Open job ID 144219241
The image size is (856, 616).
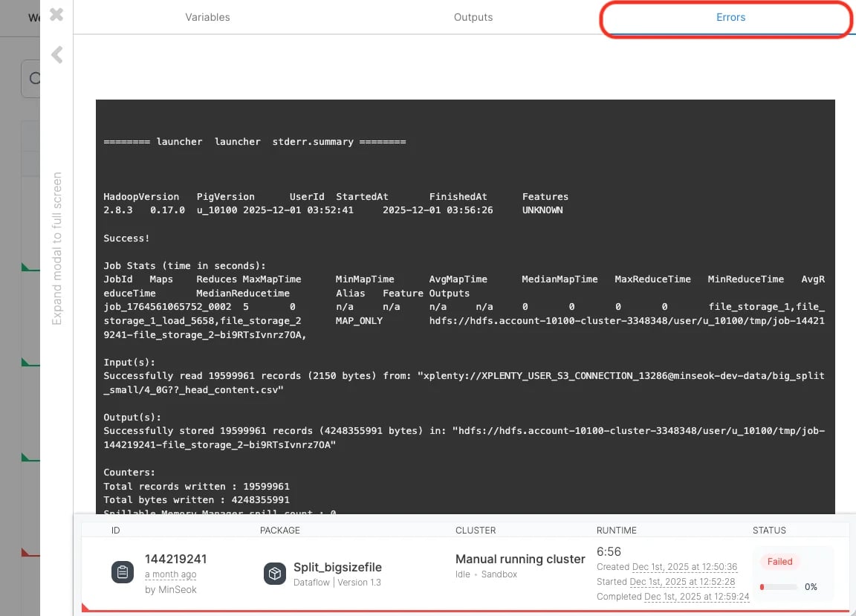click(176, 559)
